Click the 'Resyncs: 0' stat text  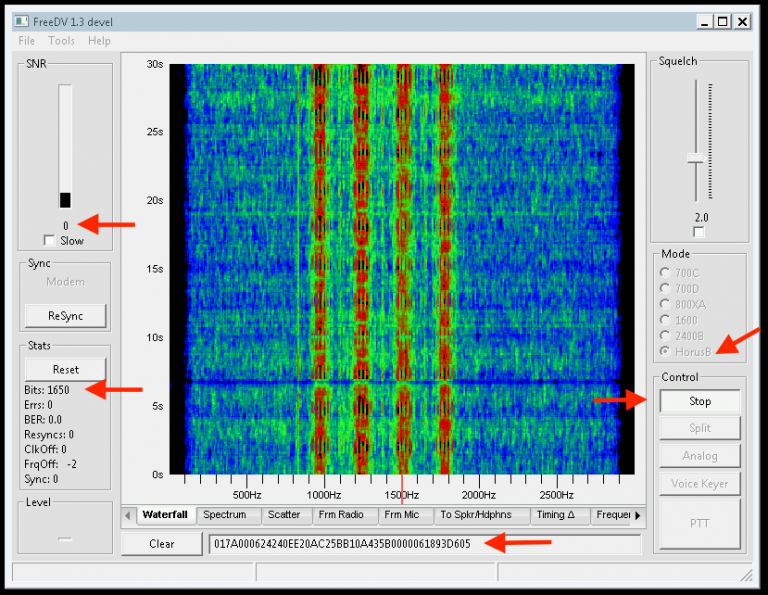pyautogui.click(x=48, y=434)
